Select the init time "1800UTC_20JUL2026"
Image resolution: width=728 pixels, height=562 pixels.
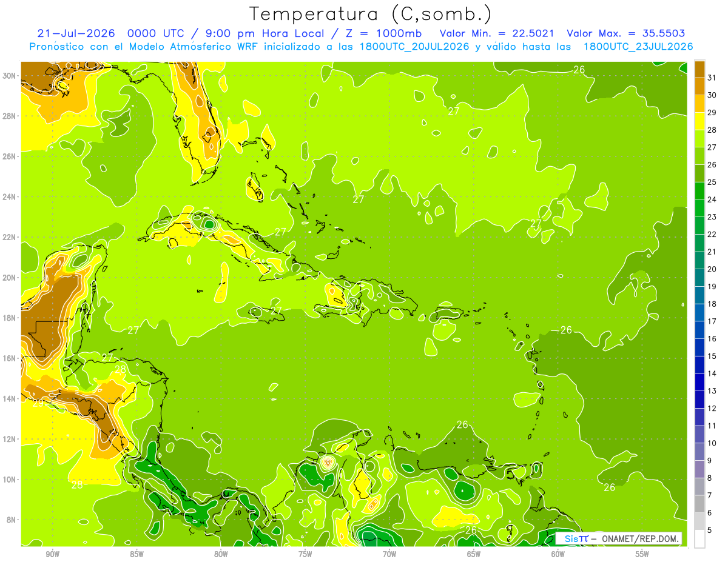tap(414, 47)
